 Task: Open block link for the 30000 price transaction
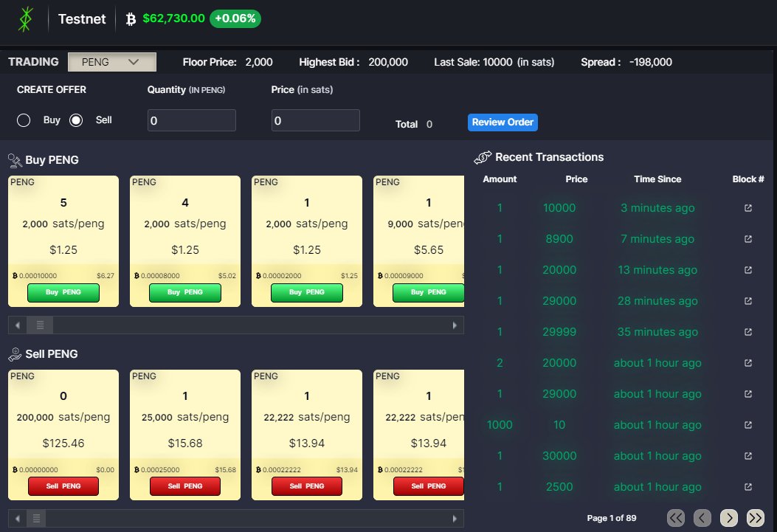pyautogui.click(x=748, y=456)
